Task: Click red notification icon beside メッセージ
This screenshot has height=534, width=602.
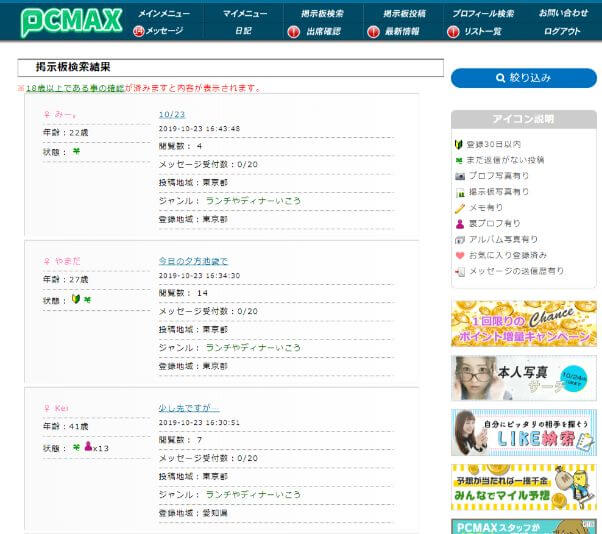Action: click(139, 31)
